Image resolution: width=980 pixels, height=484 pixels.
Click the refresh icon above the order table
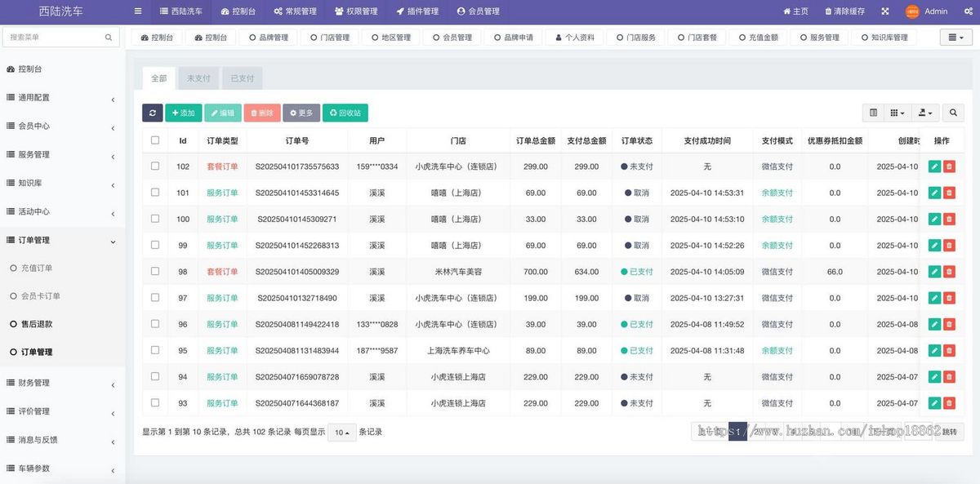click(153, 113)
